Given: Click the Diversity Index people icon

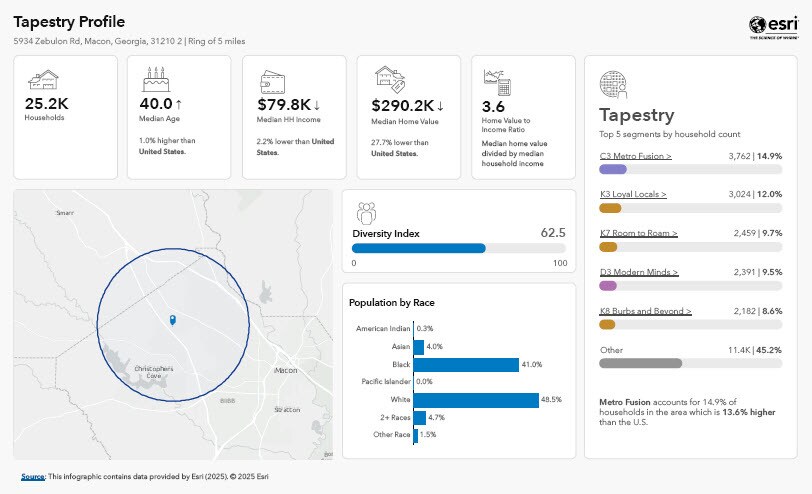Looking at the screenshot, I should 366,212.
